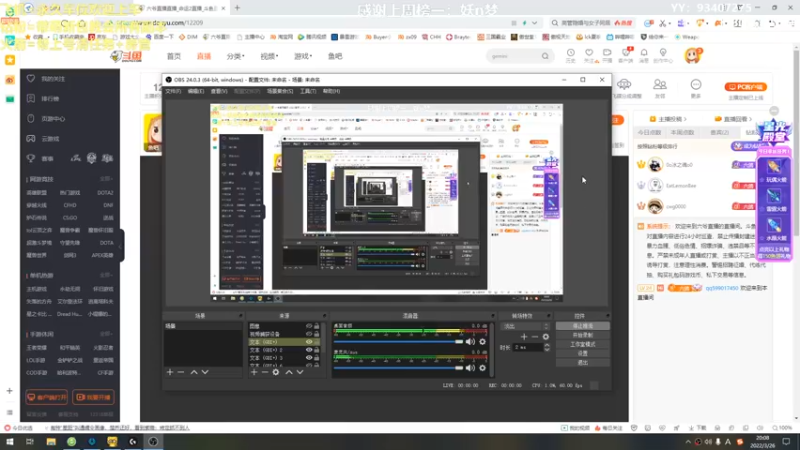Open File Explorer from Windows taskbar
Screen dimensions: 800x450
pyautogui.click(x=51, y=441)
